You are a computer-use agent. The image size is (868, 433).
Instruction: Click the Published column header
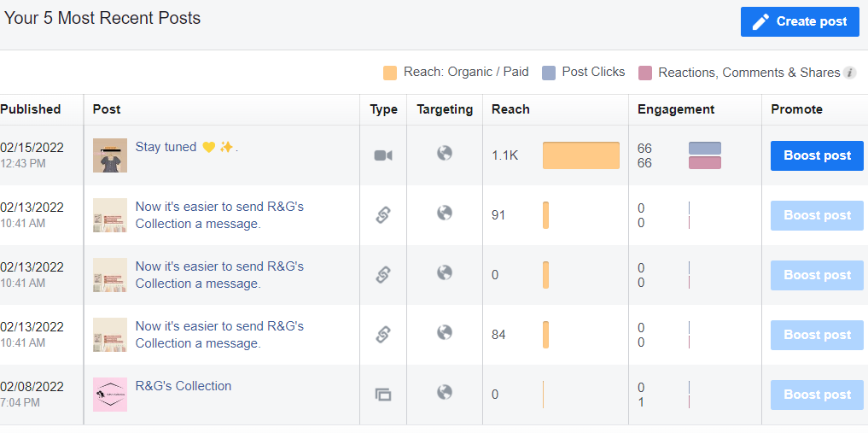pyautogui.click(x=31, y=109)
